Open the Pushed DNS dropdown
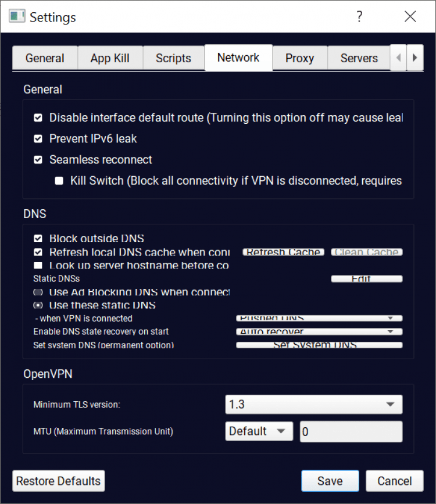This screenshot has width=436, height=504. click(x=319, y=318)
